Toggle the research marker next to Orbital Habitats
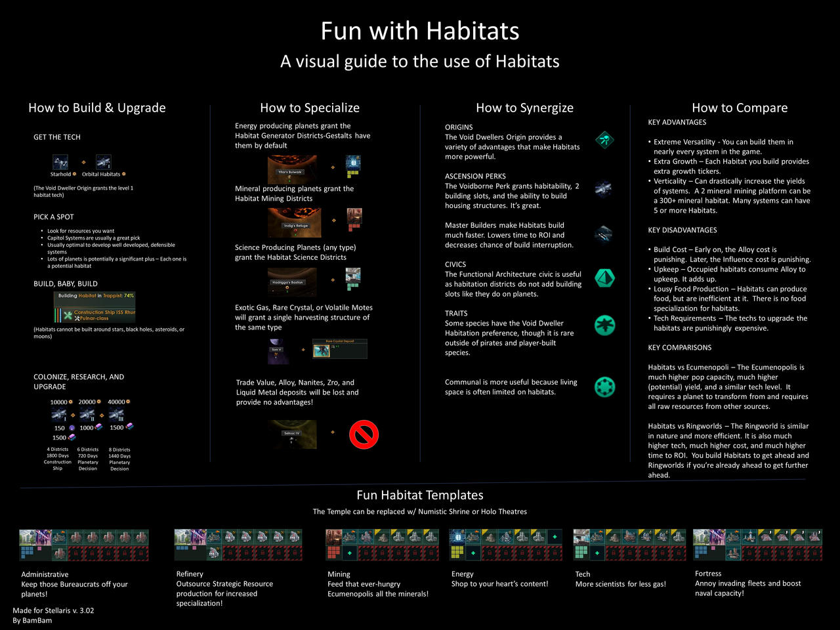Viewport: 840px width, 630px height. coord(124,174)
